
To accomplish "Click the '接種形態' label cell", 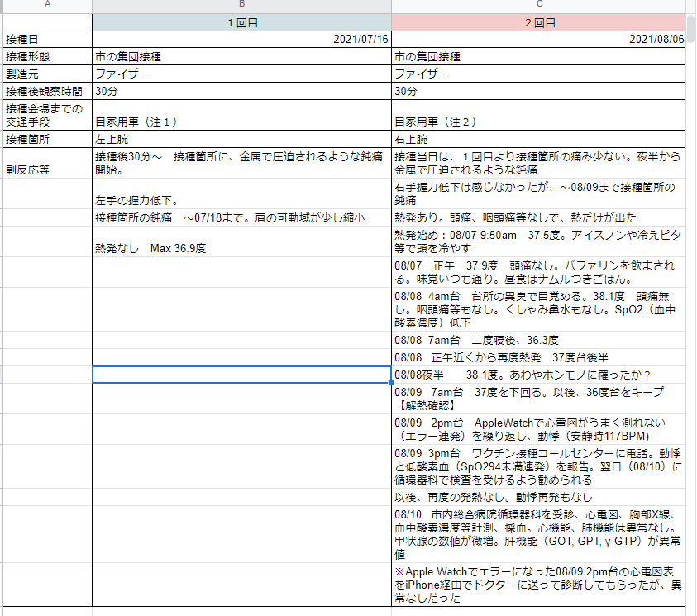I will coord(48,56).
